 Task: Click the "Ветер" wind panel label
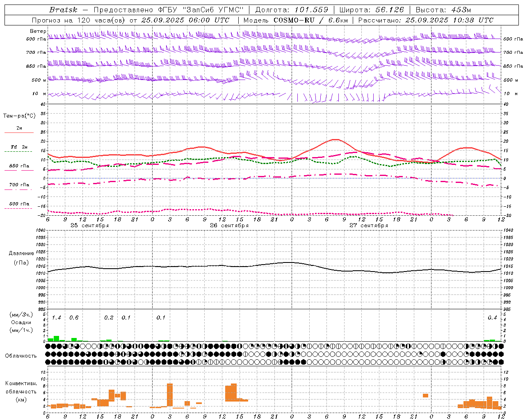click(x=38, y=31)
